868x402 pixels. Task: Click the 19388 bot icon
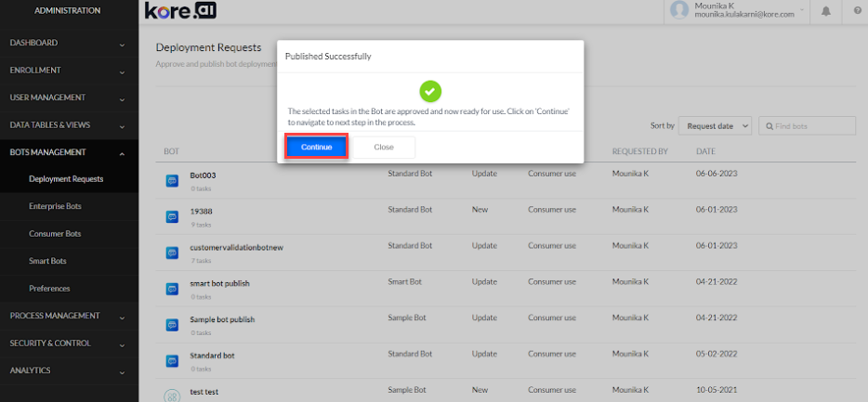click(172, 216)
